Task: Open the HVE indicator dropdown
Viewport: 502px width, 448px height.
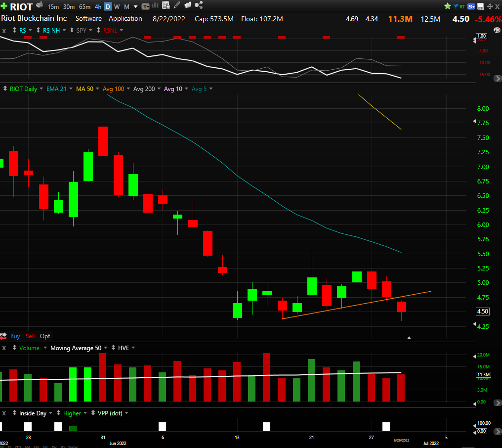Action: pyautogui.click(x=133, y=348)
